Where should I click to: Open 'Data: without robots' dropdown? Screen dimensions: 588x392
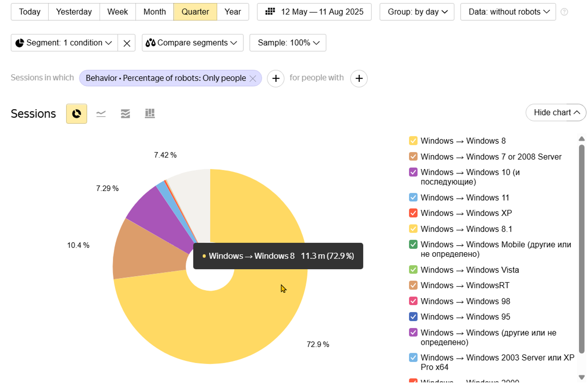pos(508,12)
